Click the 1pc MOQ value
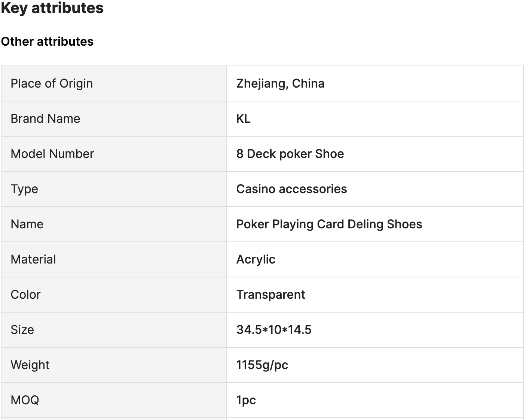This screenshot has width=526, height=420. 246,400
